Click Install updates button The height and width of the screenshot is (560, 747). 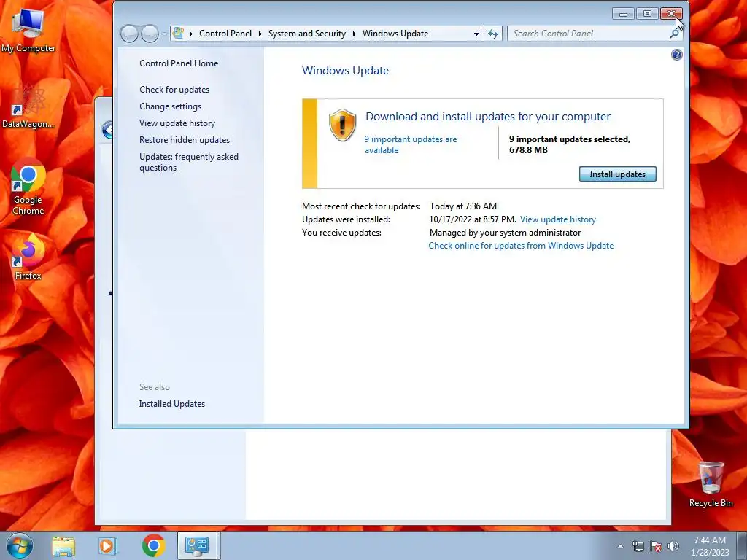[x=617, y=174]
